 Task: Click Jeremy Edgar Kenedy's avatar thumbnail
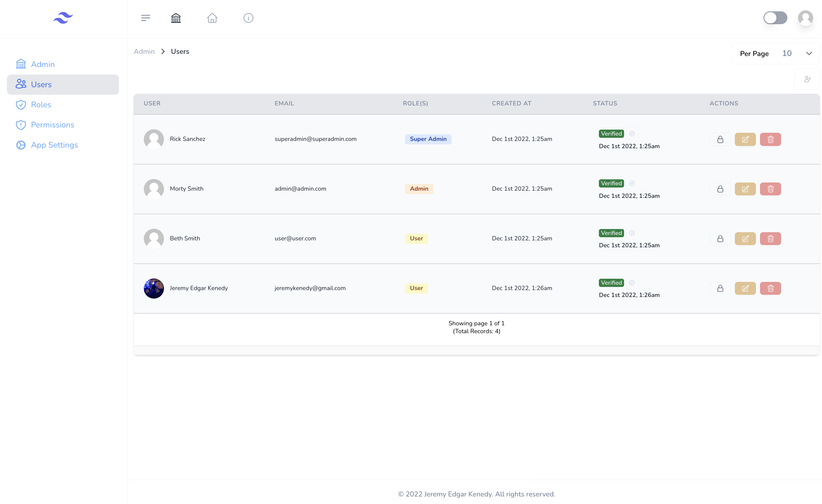coord(154,288)
